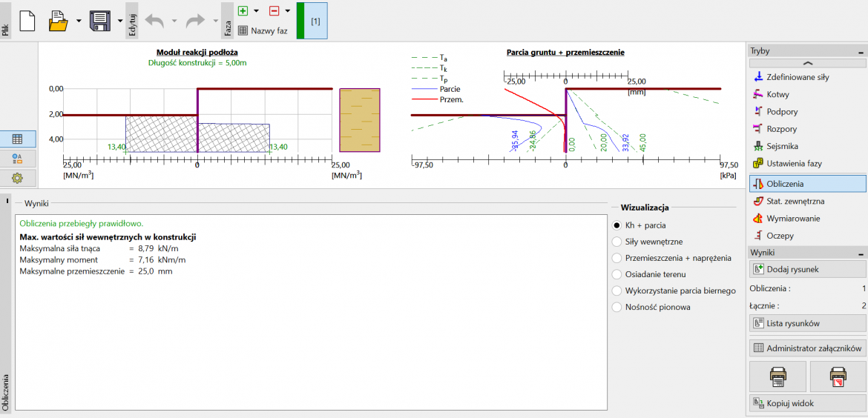
Task: Choose Przemieszczenia + naprężenia visualization
Action: (x=617, y=258)
